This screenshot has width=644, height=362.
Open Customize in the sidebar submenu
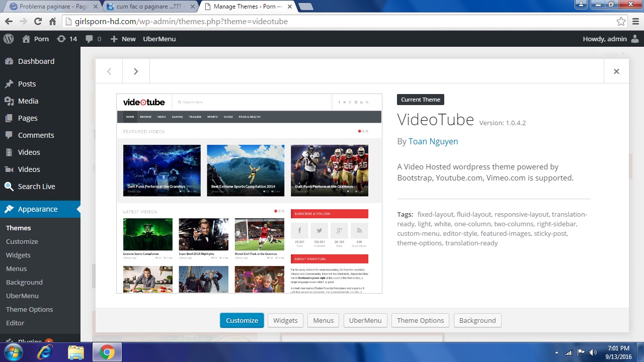(x=22, y=241)
